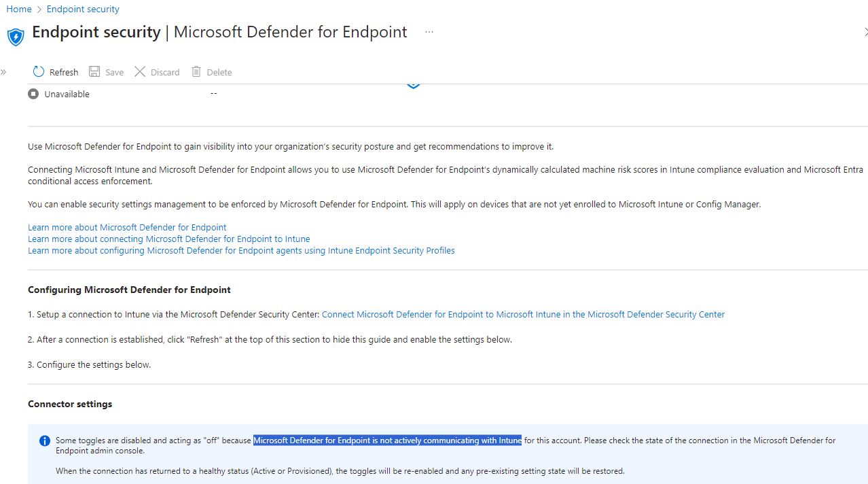Image resolution: width=868 pixels, height=484 pixels.
Task: Click the blue info icon in connector notice
Action: pos(45,441)
